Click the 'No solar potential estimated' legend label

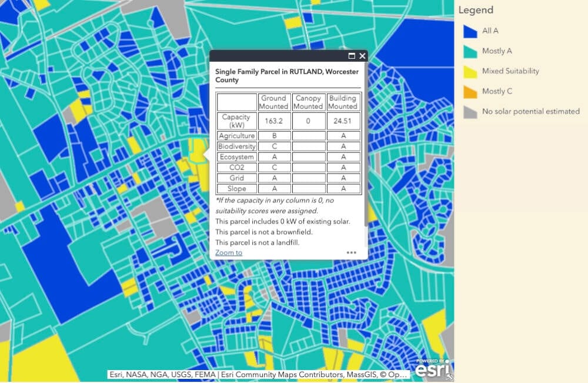(531, 111)
